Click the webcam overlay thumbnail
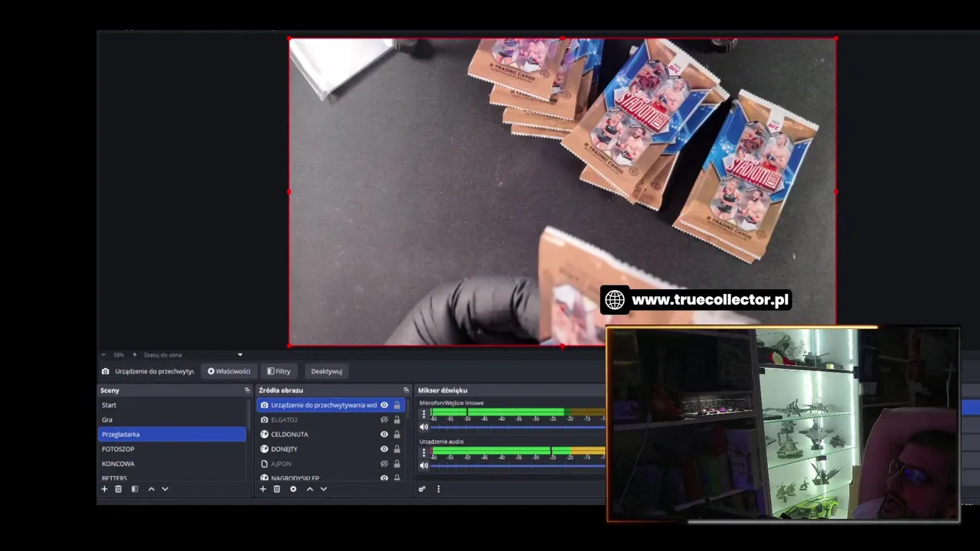This screenshot has height=551, width=980. coord(782,425)
